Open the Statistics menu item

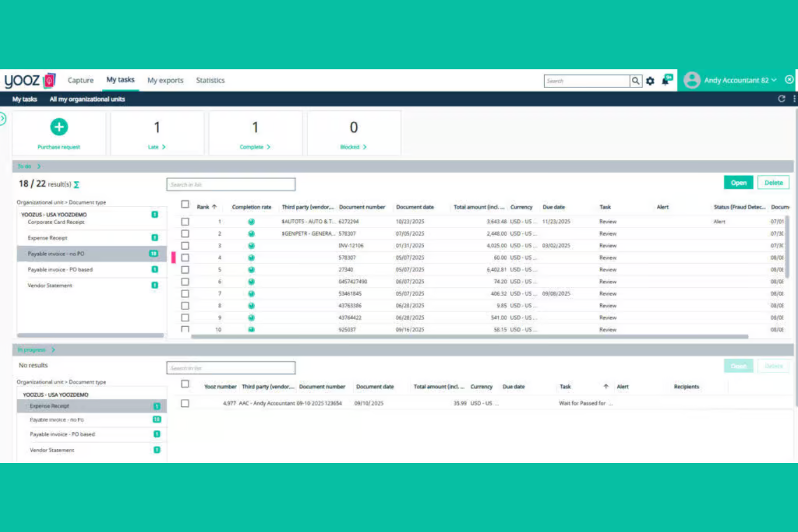click(210, 80)
